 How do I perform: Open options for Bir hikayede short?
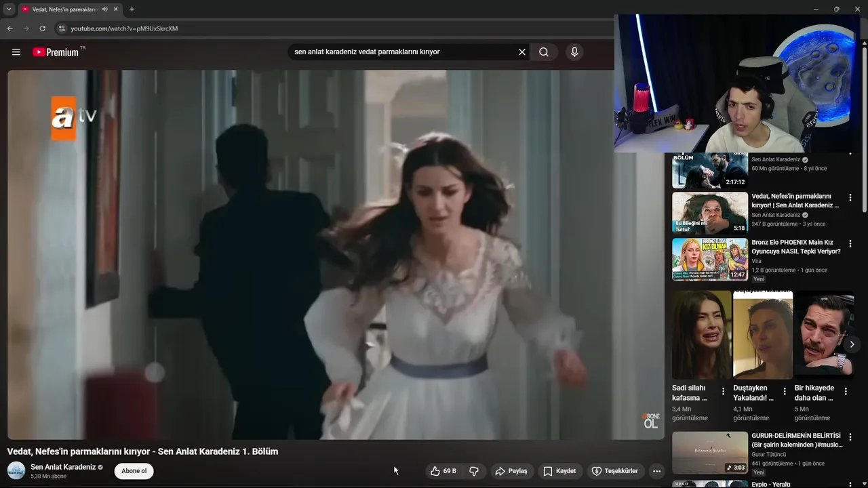pos(846,391)
